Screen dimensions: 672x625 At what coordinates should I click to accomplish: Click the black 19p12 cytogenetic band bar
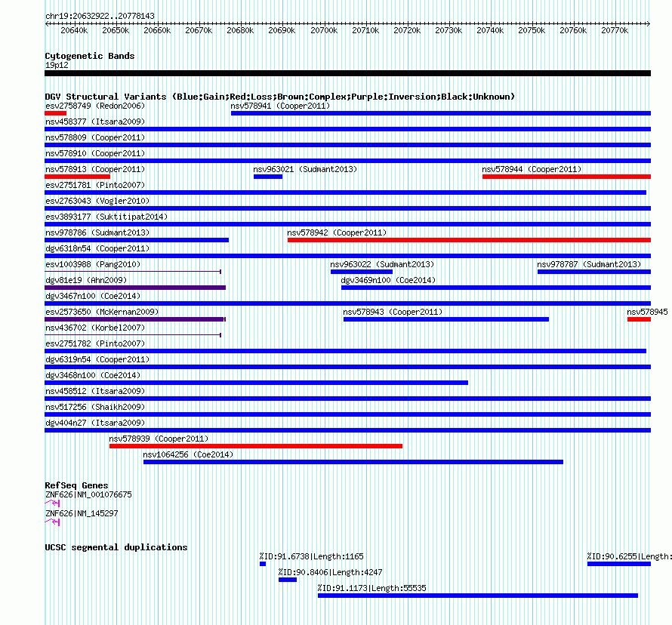tap(347, 73)
